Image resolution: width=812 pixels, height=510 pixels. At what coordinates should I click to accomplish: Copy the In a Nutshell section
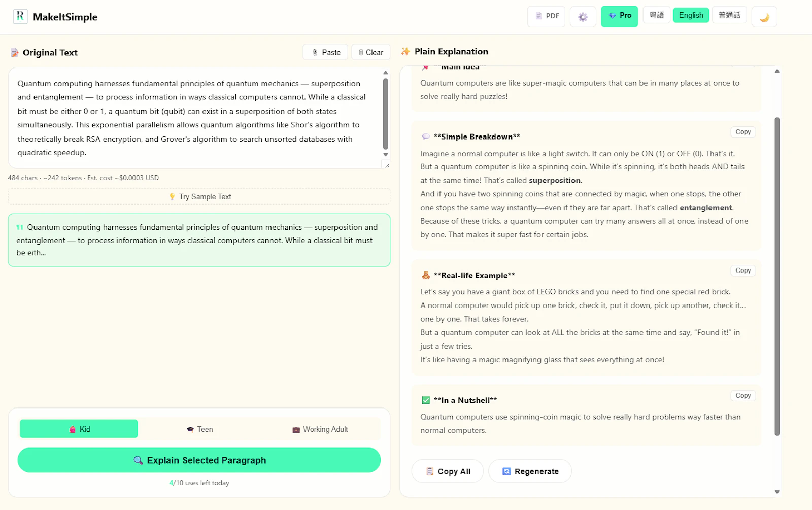pyautogui.click(x=743, y=395)
